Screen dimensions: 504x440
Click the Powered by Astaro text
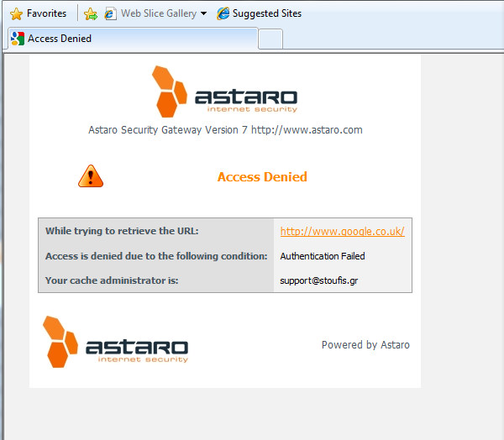tap(365, 345)
